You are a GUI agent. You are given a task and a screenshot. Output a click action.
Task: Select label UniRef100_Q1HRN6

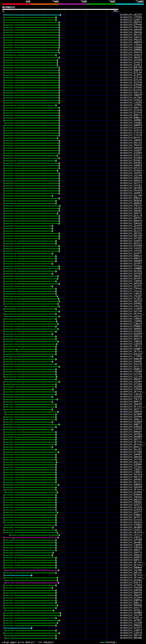point(131,613)
